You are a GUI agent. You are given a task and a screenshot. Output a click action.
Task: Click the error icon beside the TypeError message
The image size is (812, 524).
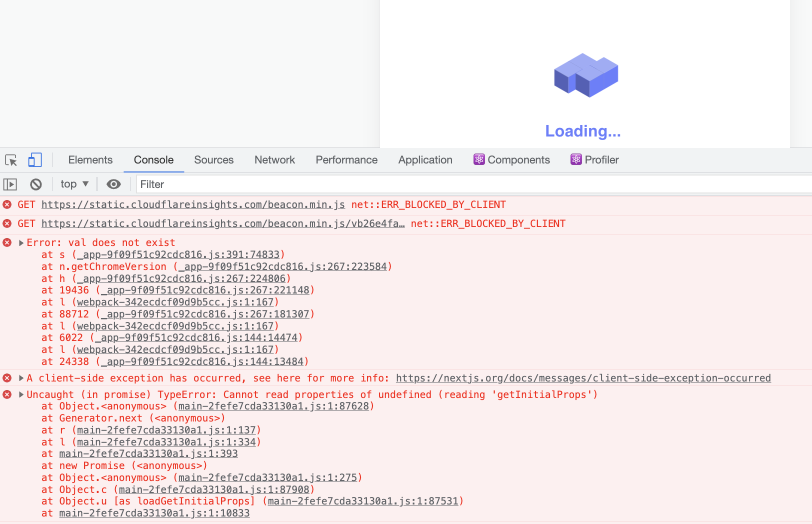[6, 394]
